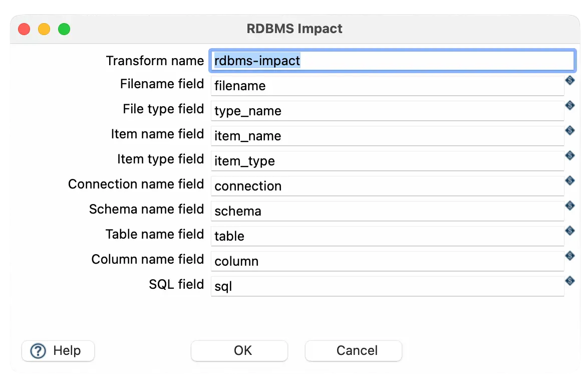This screenshot has height=386, width=588.
Task: Click variable icon beside Filename field
Action: tap(569, 80)
